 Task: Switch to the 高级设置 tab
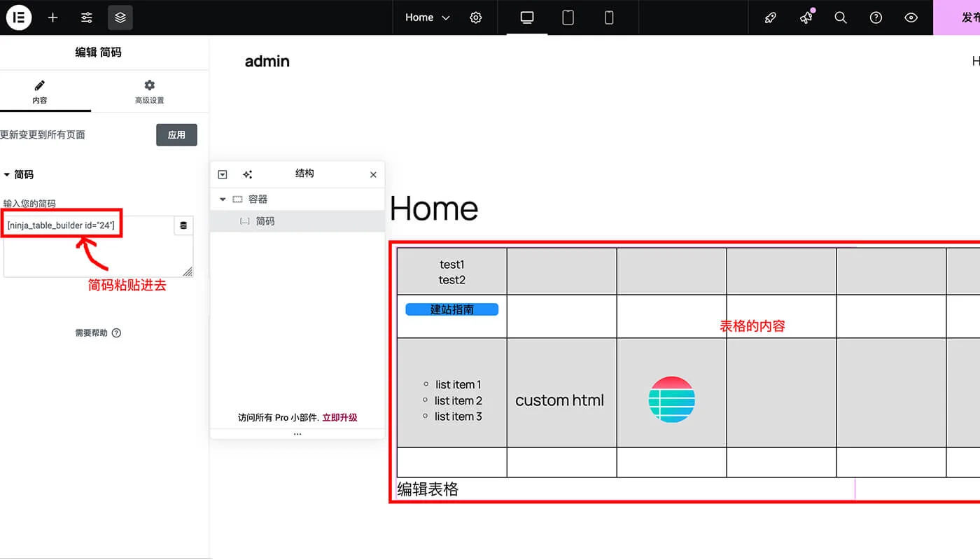tap(149, 92)
